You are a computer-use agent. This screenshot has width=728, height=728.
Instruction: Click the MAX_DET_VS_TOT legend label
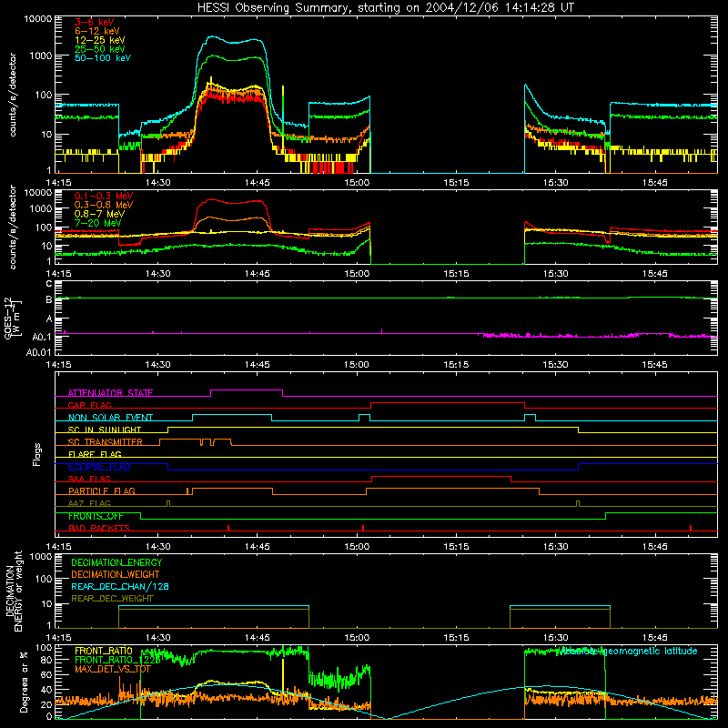click(113, 669)
